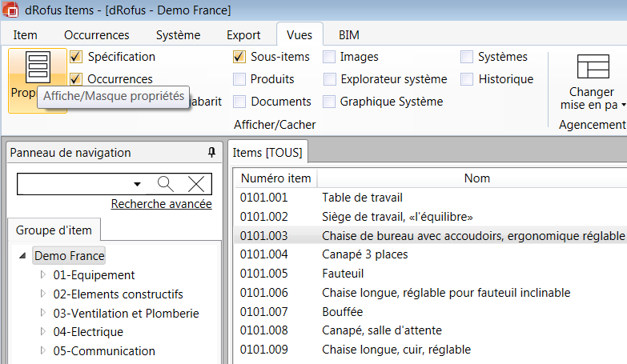The image size is (627, 364).
Task: Select item row 0101.005 Fauteuil
Action: 341,273
